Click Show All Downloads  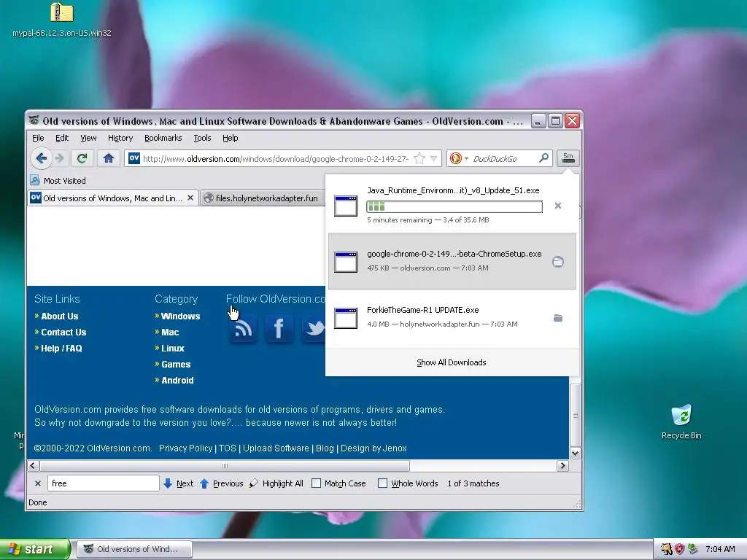point(452,362)
